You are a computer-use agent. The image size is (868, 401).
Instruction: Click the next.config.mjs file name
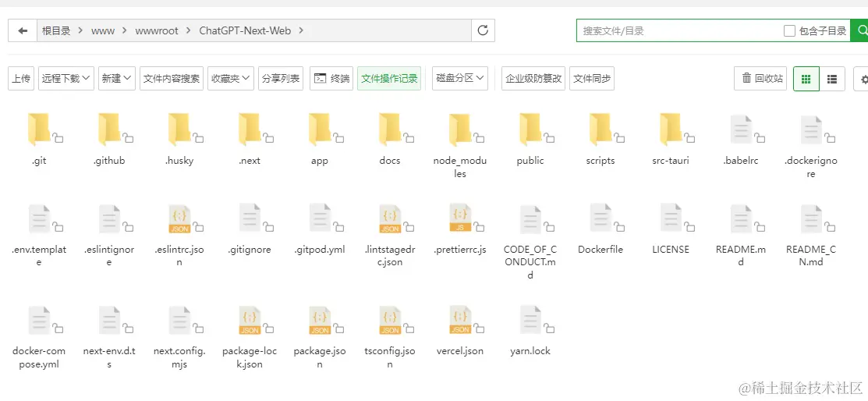tap(179, 357)
